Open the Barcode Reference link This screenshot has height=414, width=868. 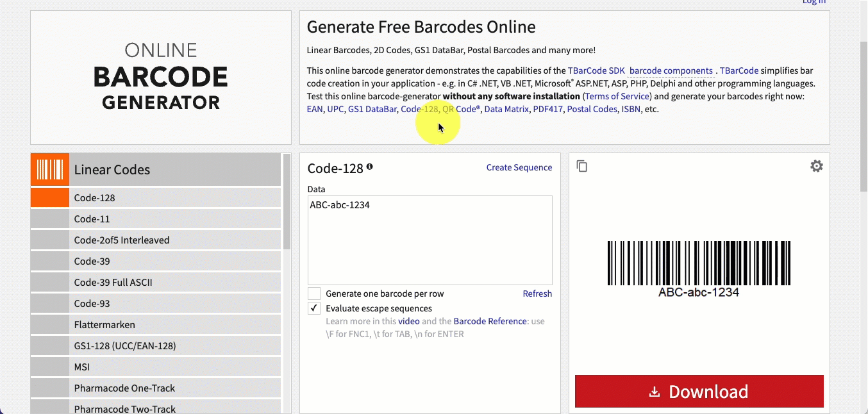[490, 321]
